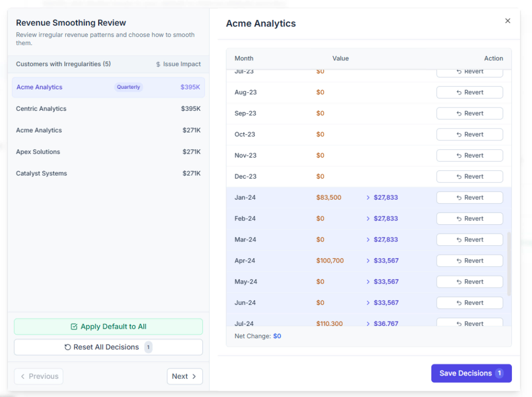
Task: Click the Save Decisions button
Action: [x=471, y=373]
